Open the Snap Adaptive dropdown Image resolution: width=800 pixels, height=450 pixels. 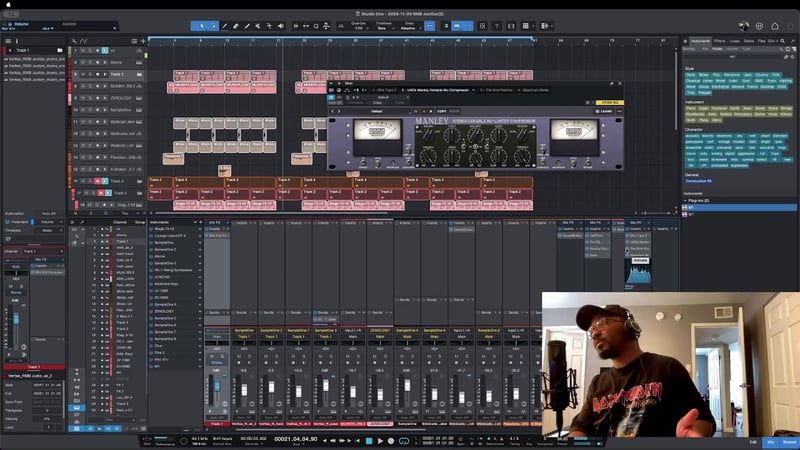coord(409,28)
